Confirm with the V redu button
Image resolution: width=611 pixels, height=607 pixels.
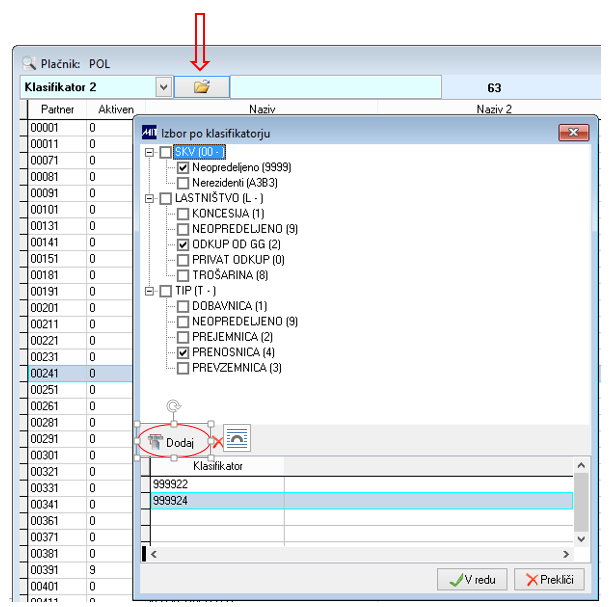(472, 579)
